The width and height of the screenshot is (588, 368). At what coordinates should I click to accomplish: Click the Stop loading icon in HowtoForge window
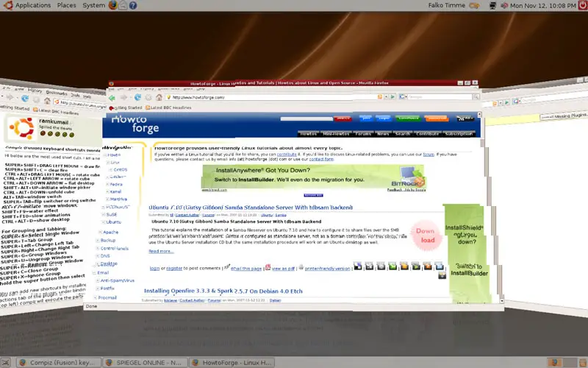coord(148,97)
